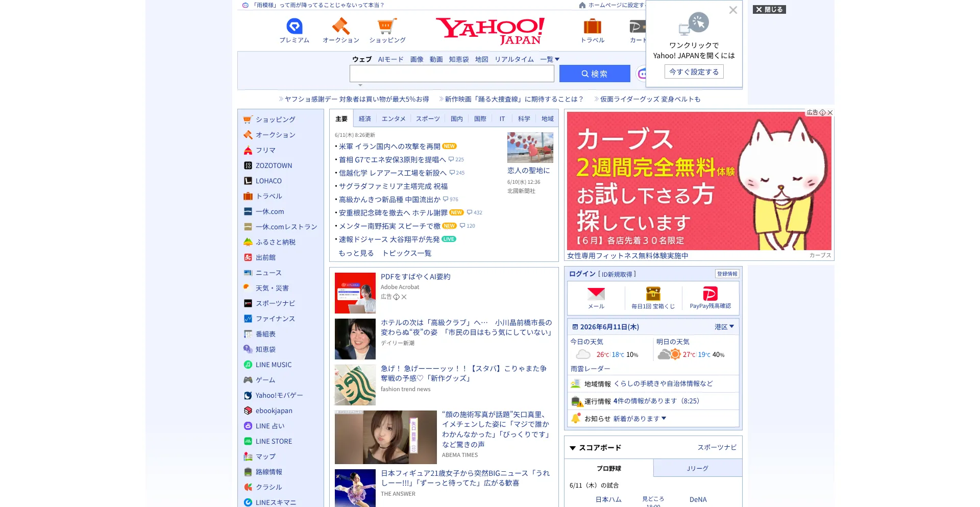Click the sidebar 知恵袋 icon

[248, 349]
